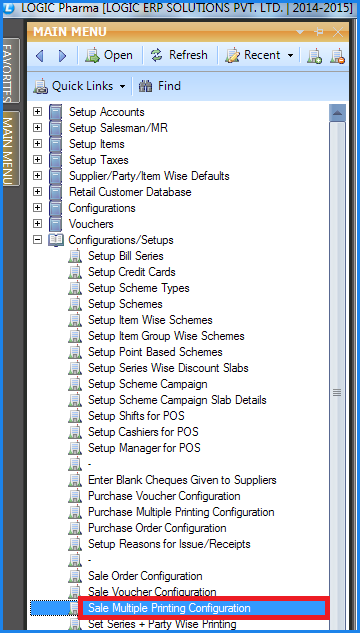Viewport: 360px width, 633px height.
Task: Click the scrollbar up arrow button
Action: click(337, 113)
